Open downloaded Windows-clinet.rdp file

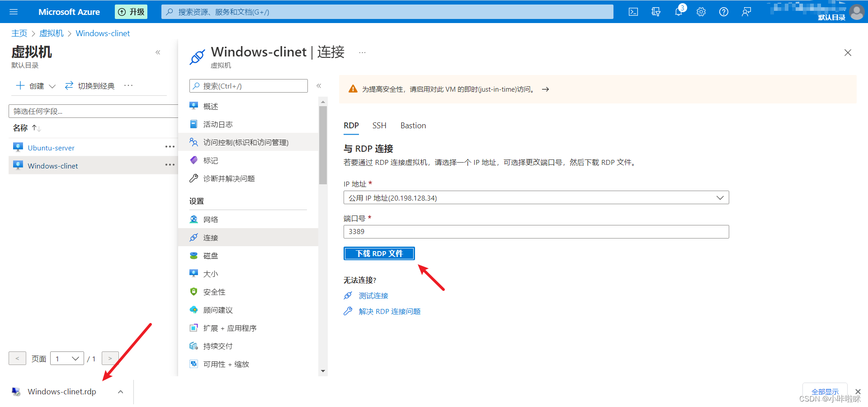pos(62,392)
